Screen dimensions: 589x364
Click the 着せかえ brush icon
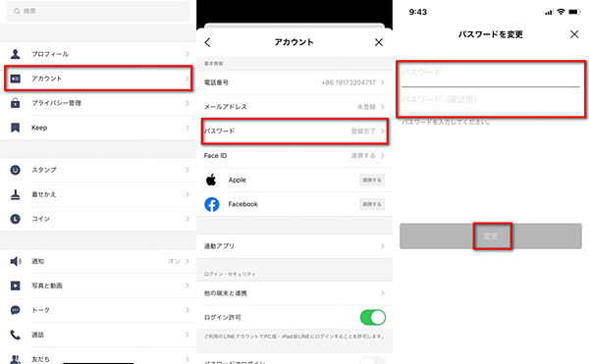[16, 194]
